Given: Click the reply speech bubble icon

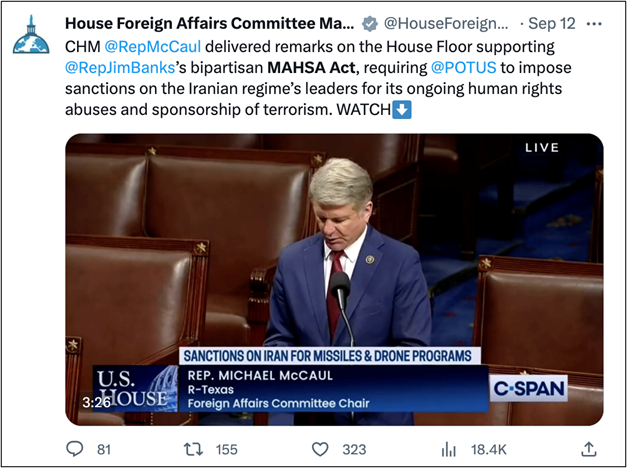Looking at the screenshot, I should pyautogui.click(x=75, y=450).
